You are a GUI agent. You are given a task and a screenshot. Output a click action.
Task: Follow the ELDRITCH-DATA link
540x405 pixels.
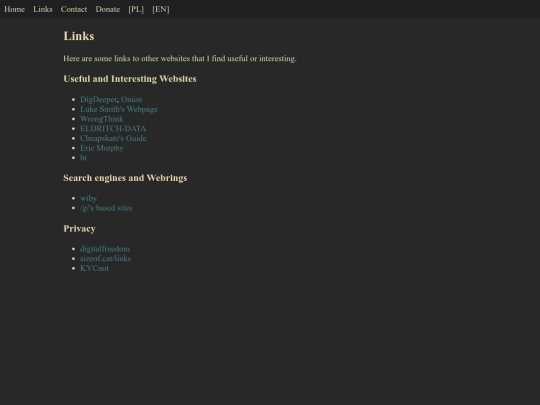[113, 128]
